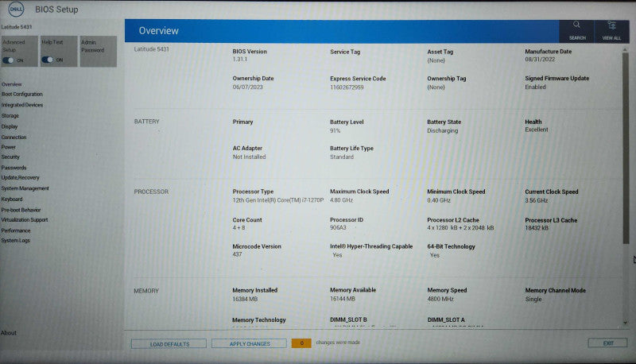Open Virtualization Support section
Screen dimensions: 636x364
(25, 219)
